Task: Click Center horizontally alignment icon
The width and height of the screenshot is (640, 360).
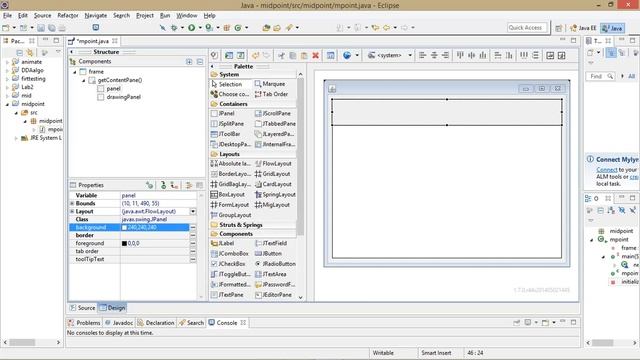Action: [x=434, y=56]
